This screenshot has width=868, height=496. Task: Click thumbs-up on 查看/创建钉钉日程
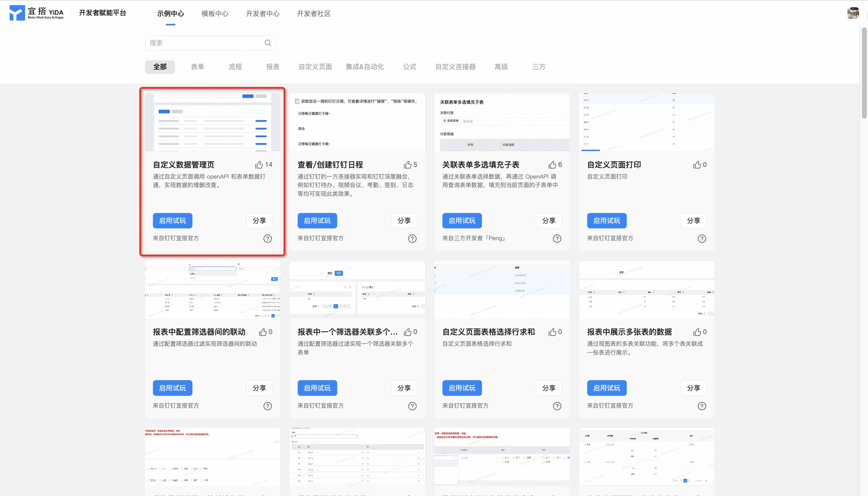(x=407, y=165)
